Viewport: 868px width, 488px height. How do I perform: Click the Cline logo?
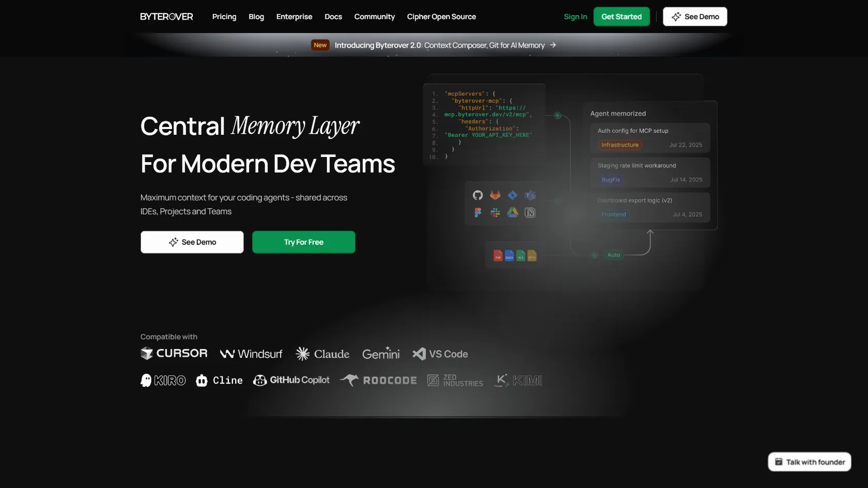(220, 381)
